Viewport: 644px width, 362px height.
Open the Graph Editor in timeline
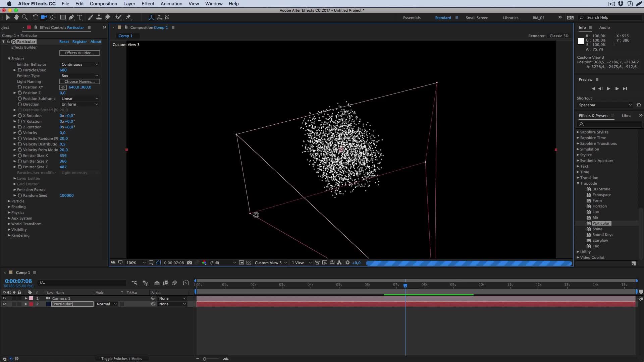click(x=186, y=283)
